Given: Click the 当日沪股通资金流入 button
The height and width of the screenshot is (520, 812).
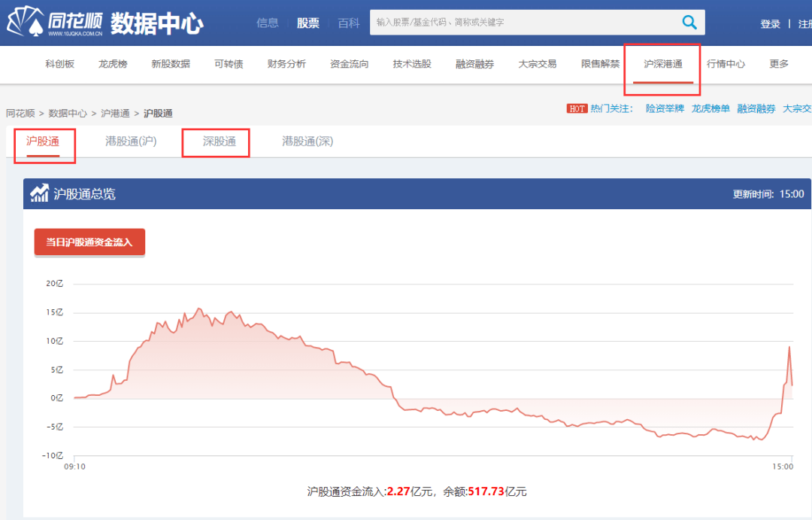Looking at the screenshot, I should (x=89, y=242).
